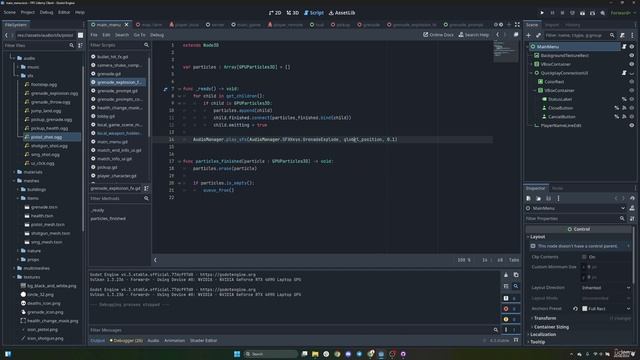Viewport: 640px width, 360px height.
Task: Open Inspector history list icon
Action: click(632, 198)
